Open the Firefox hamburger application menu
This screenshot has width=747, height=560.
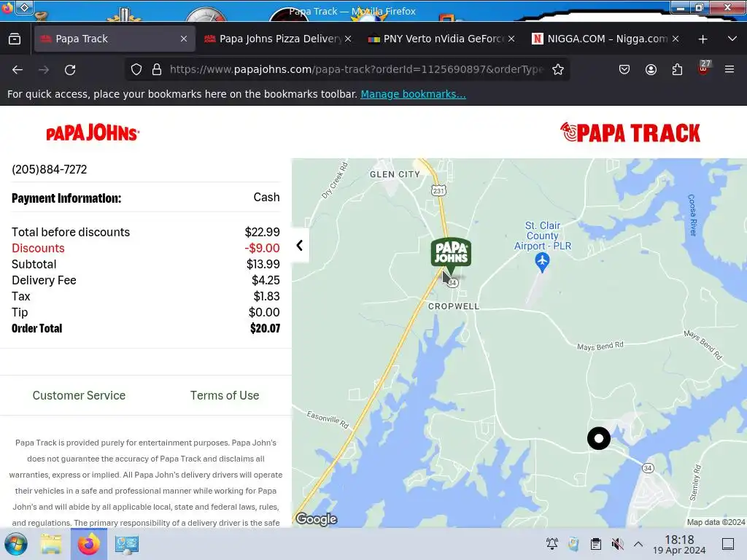click(x=729, y=69)
